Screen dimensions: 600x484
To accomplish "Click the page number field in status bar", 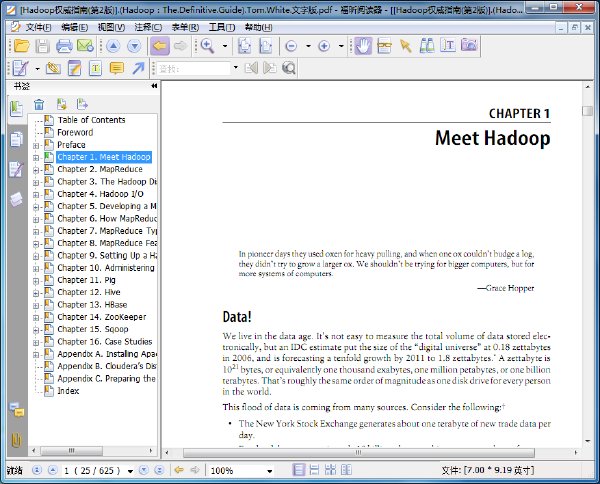I will (93, 470).
